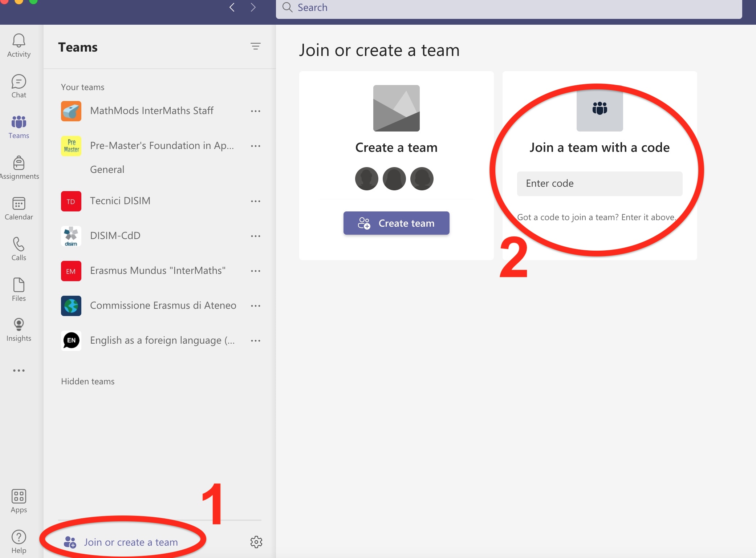This screenshot has width=756, height=558.
Task: Go forward with the right arrow
Action: point(253,7)
